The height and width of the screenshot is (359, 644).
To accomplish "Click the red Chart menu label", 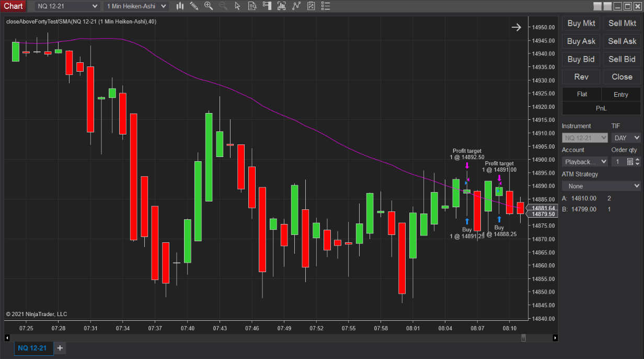I will pyautogui.click(x=14, y=6).
